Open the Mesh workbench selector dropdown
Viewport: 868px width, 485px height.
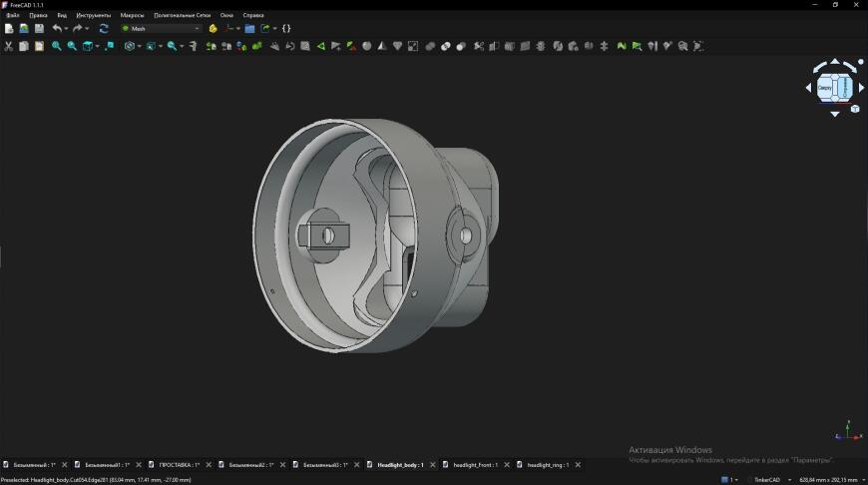click(x=161, y=28)
